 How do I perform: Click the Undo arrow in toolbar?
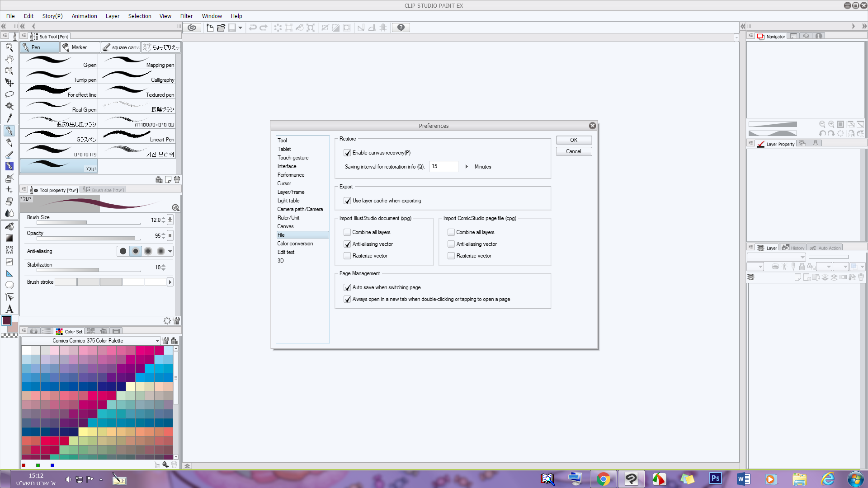[252, 28]
